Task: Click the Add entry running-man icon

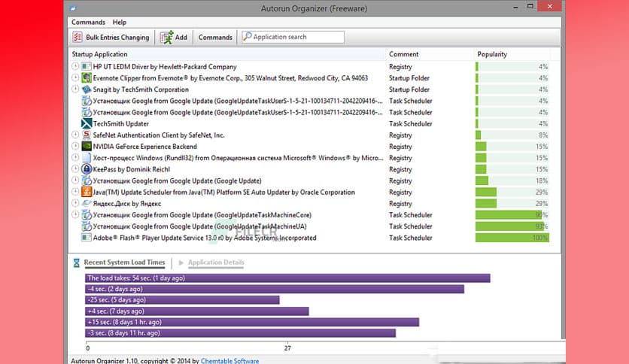Action: pyautogui.click(x=166, y=38)
